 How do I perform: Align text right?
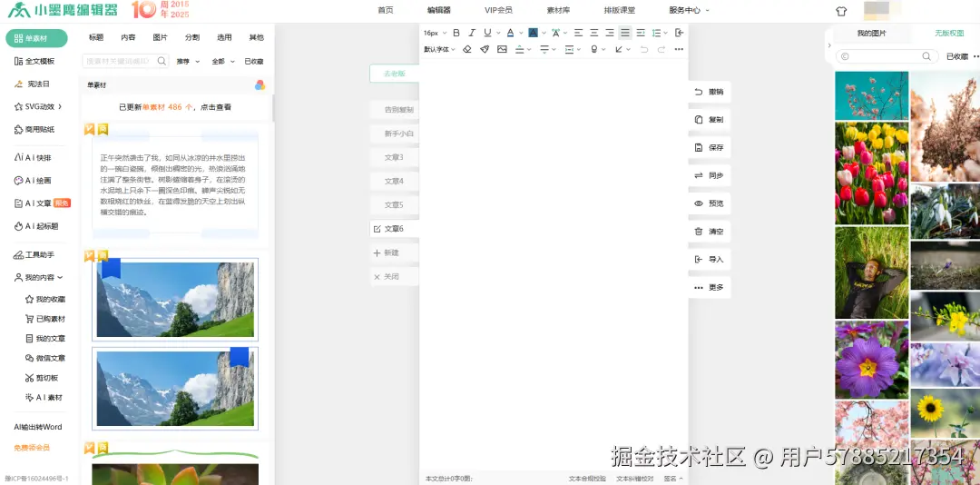610,33
